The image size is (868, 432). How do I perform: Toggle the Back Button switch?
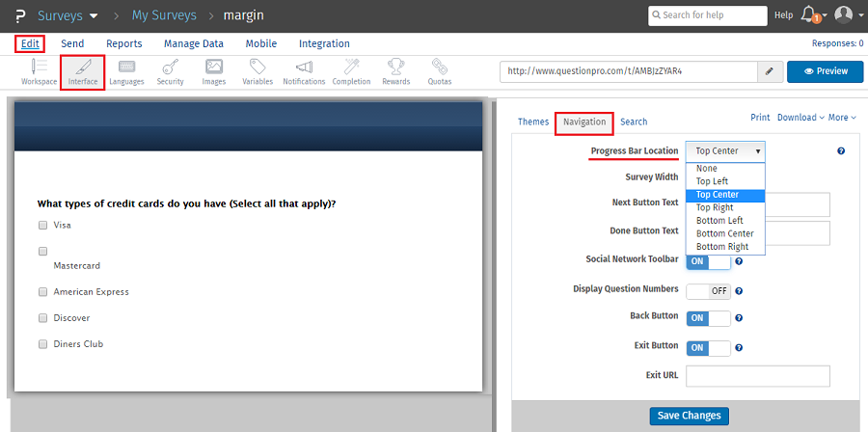point(708,318)
